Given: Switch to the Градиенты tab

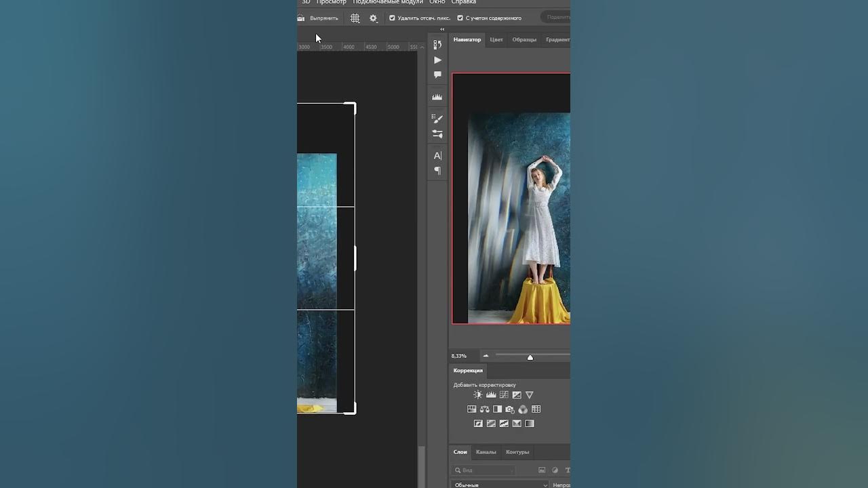Looking at the screenshot, I should pyautogui.click(x=557, y=39).
